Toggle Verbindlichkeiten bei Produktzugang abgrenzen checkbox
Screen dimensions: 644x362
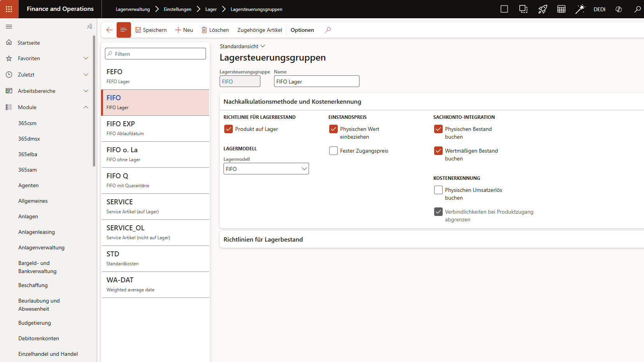click(x=438, y=212)
